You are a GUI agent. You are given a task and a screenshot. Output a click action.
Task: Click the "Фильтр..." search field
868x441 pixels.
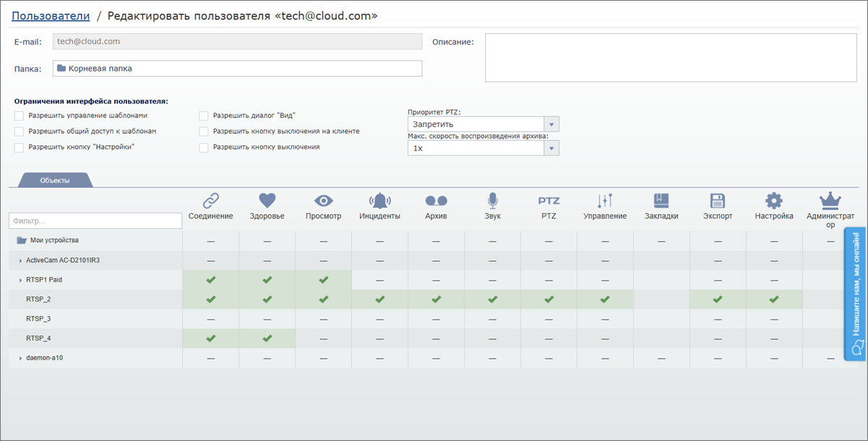coord(95,220)
